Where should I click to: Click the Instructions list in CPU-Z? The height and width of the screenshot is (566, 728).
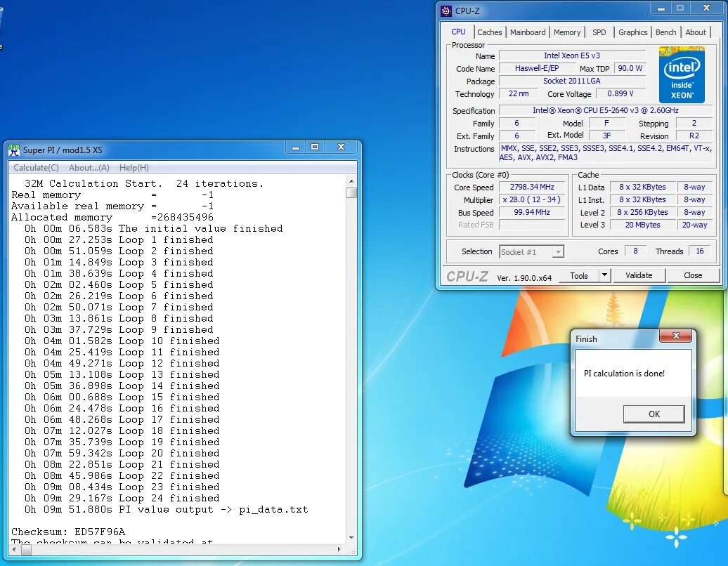(606, 152)
